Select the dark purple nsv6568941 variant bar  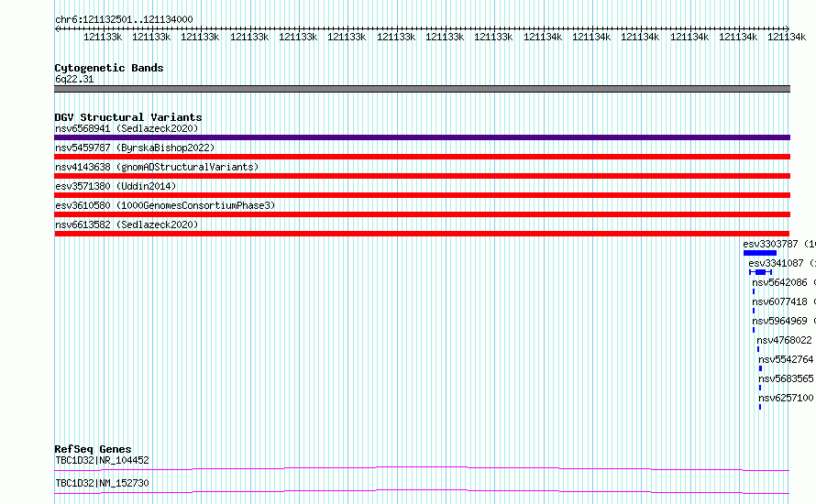click(422, 137)
